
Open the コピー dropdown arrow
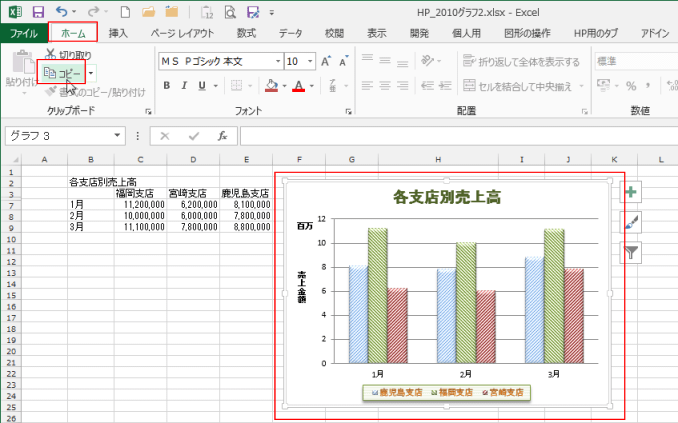pos(91,73)
